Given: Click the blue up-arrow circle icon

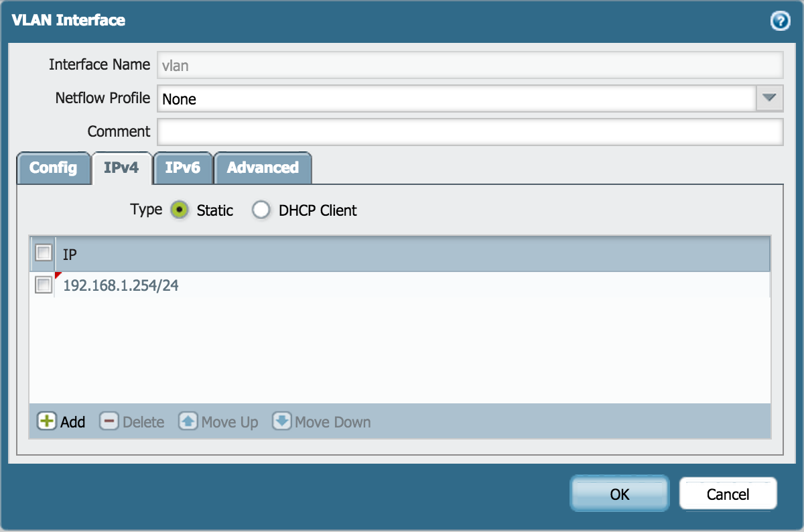Looking at the screenshot, I should click(x=188, y=421).
